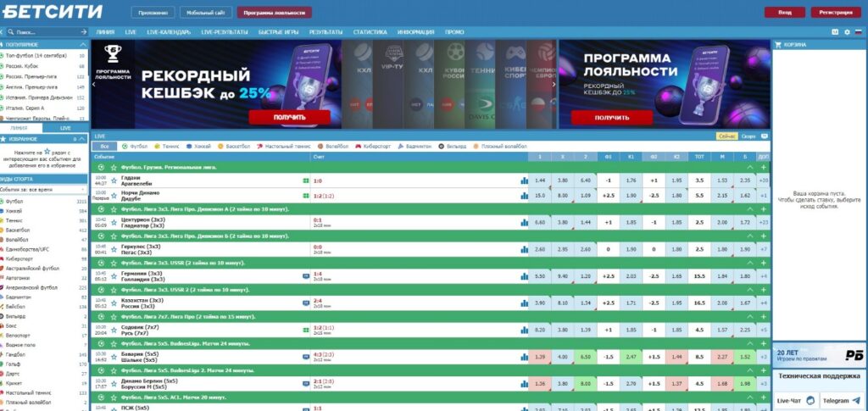Viewport: 868px width, 411px height.
Task: Click Получить on the record cashback banner
Action: (x=290, y=117)
